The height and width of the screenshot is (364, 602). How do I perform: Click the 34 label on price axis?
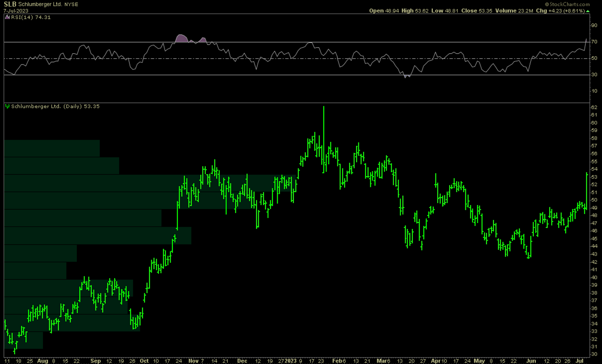pyautogui.click(x=594, y=324)
